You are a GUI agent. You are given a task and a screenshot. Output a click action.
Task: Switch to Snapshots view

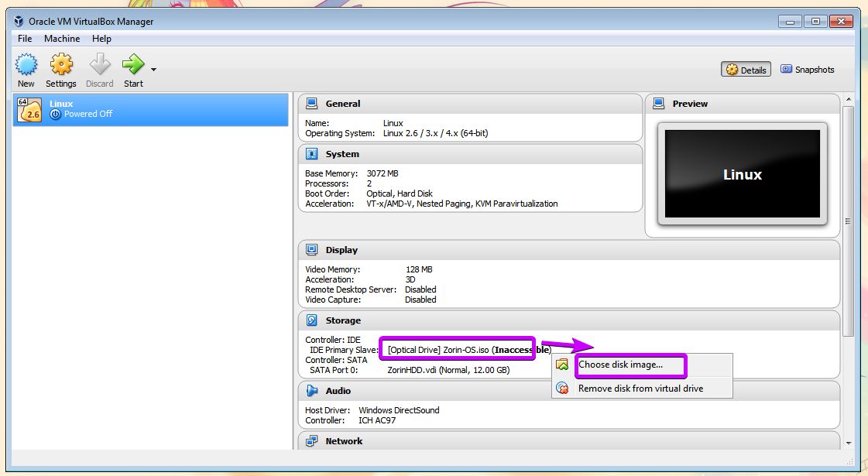click(x=807, y=69)
